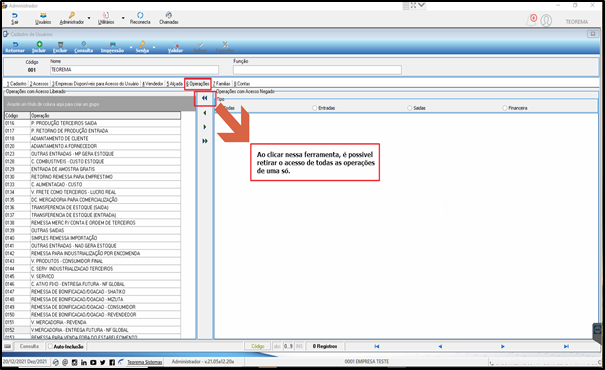Open YouTube icon in status bar
This screenshot has height=370, width=605.
[93, 362]
